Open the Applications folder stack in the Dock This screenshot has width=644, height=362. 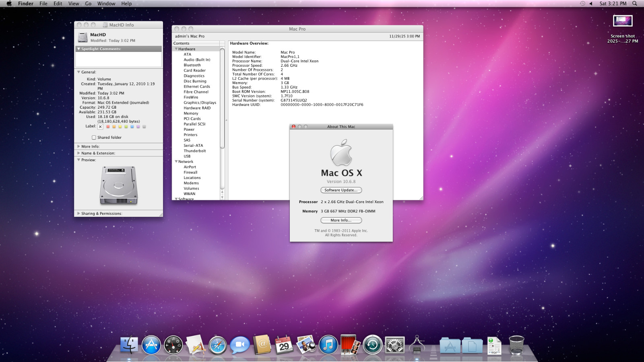coord(450,345)
